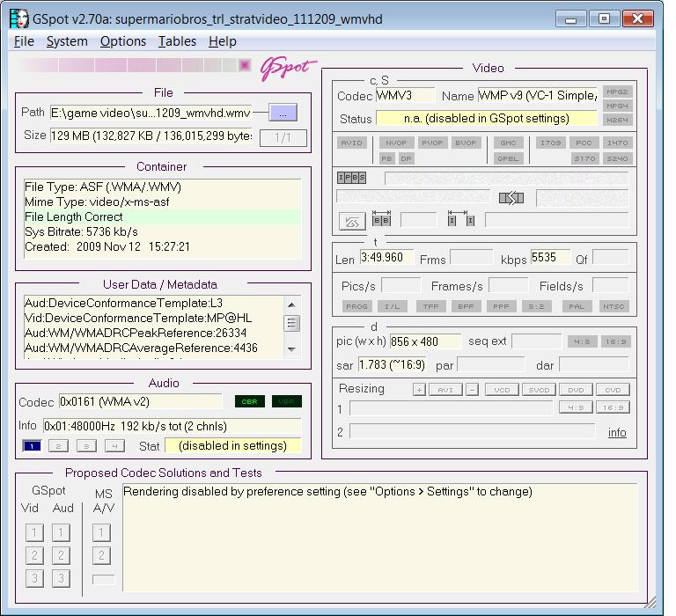Click the GSpot logo
Image resolution: width=676 pixels, height=616 pixels.
click(x=288, y=68)
